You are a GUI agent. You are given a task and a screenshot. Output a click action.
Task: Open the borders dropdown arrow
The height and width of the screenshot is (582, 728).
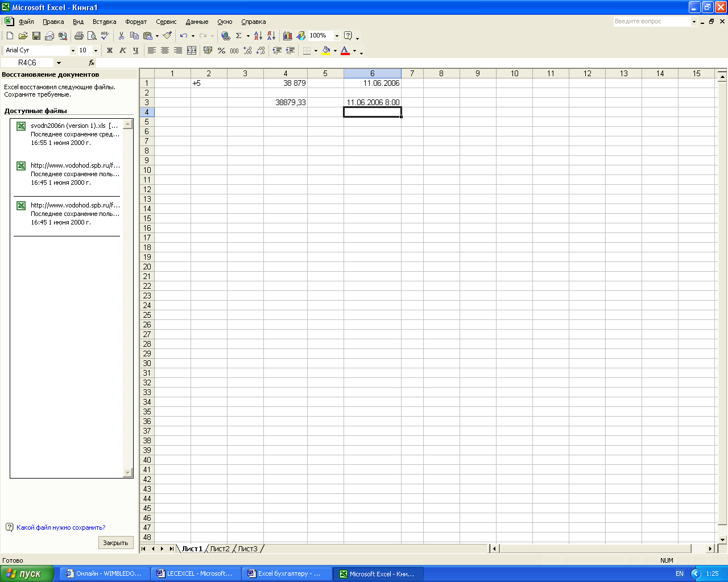pyautogui.click(x=316, y=51)
